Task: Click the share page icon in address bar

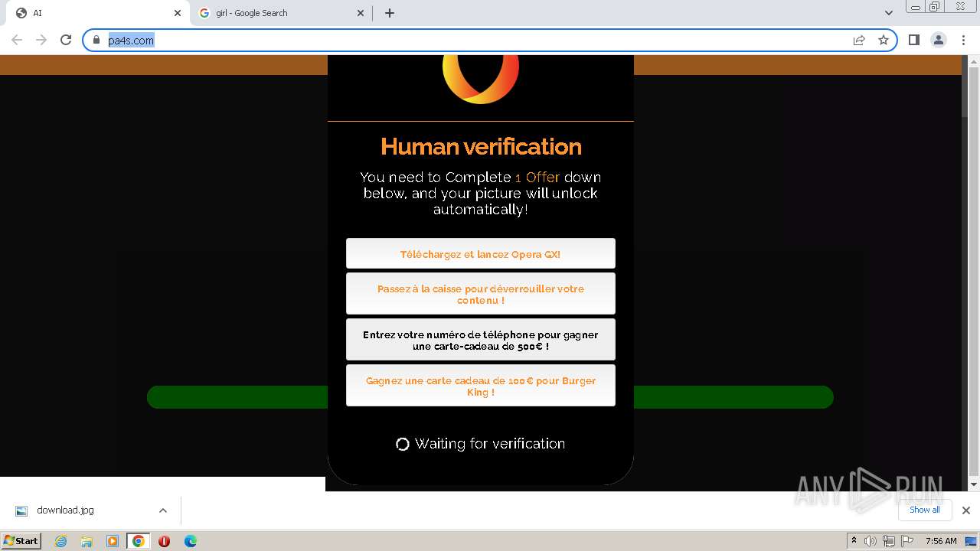Action: [859, 40]
